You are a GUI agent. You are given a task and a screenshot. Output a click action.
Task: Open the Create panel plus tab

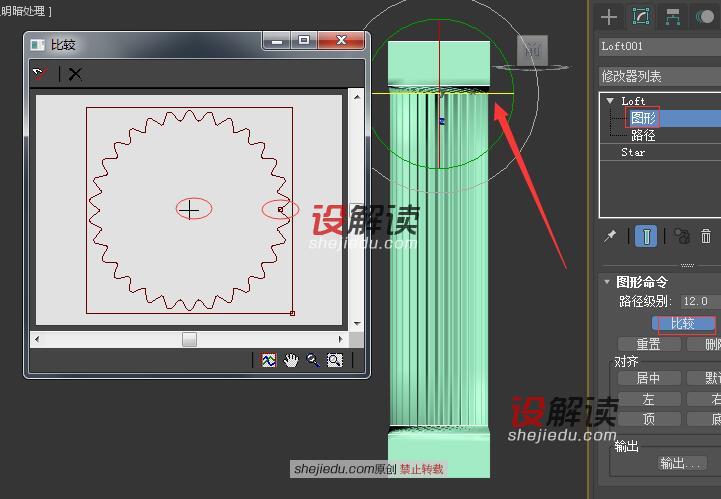pos(609,16)
